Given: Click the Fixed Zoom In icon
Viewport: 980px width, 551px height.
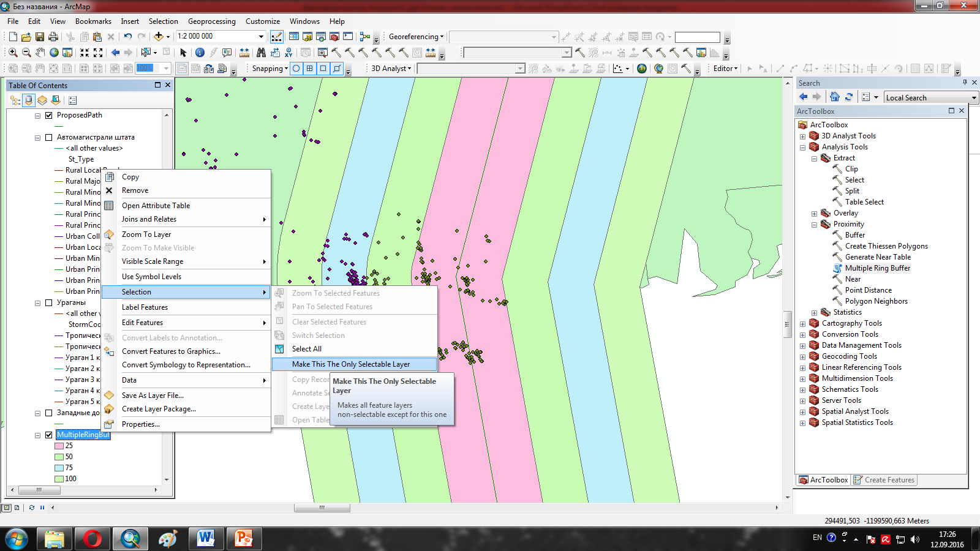Looking at the screenshot, I should 85,53.
